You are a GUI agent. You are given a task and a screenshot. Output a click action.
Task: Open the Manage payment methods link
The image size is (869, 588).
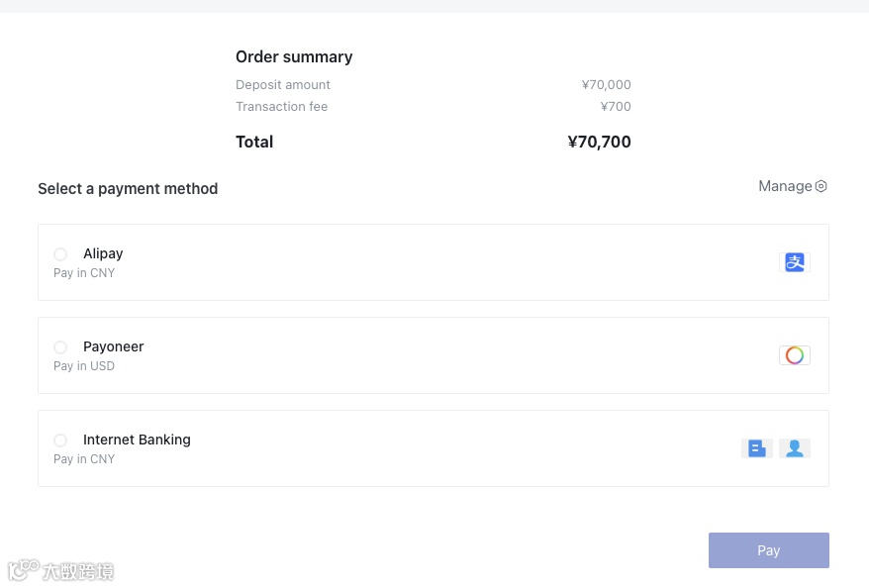point(785,186)
